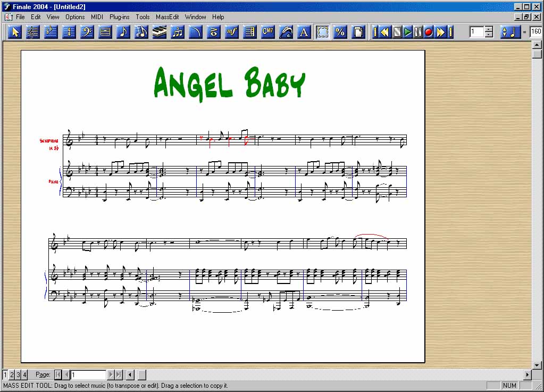Click the horizontal scrollbar thumb
This screenshot has height=392, width=544.
[x=142, y=374]
